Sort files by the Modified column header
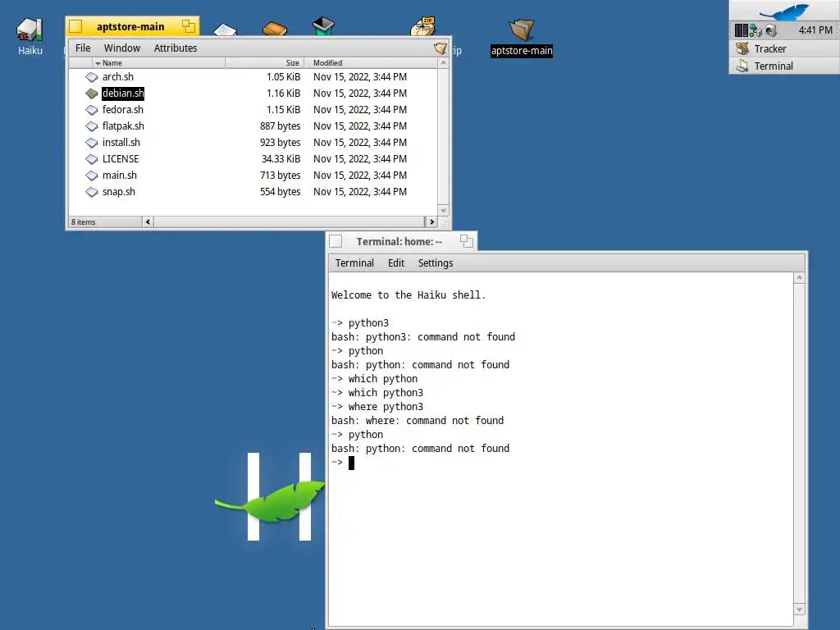The image size is (840, 630). [x=371, y=62]
